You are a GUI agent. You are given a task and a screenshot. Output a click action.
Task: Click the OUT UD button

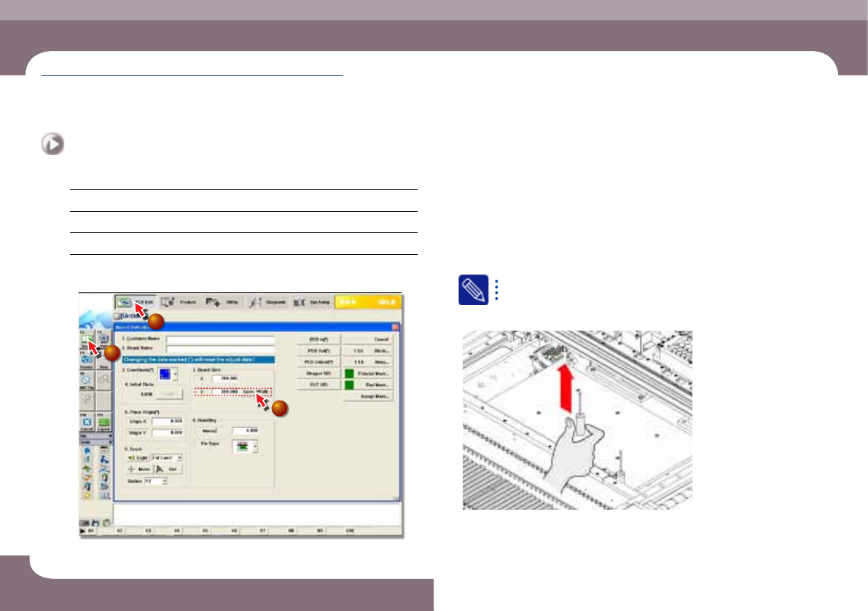(x=318, y=385)
